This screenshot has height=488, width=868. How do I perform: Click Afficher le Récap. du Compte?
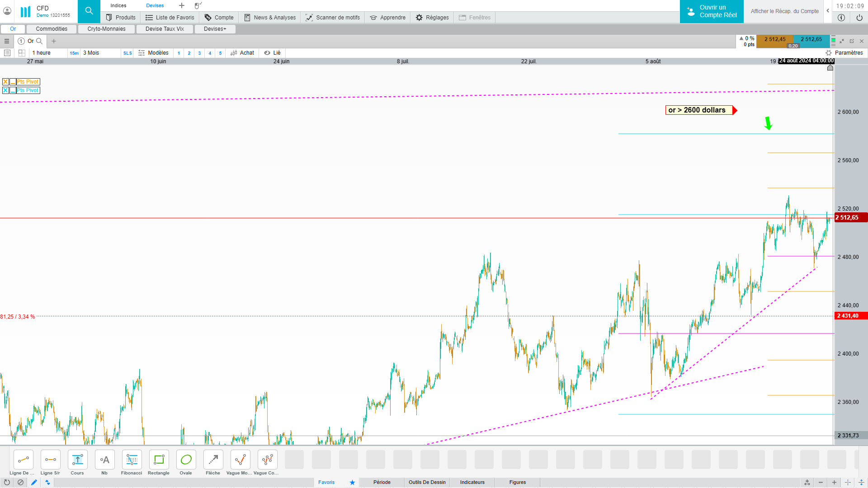tap(784, 11)
